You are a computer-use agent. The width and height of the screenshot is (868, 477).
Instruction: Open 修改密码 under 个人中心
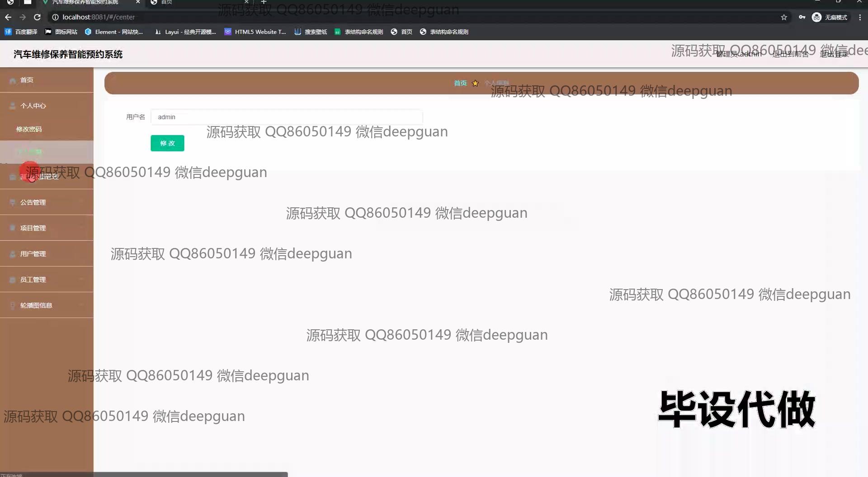pos(29,129)
